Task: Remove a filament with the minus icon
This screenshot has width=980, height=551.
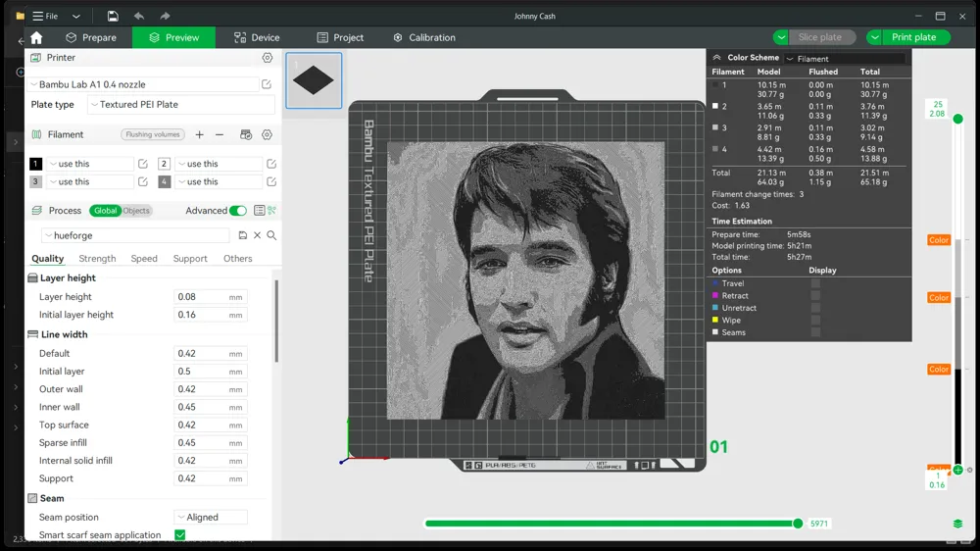Action: point(220,134)
